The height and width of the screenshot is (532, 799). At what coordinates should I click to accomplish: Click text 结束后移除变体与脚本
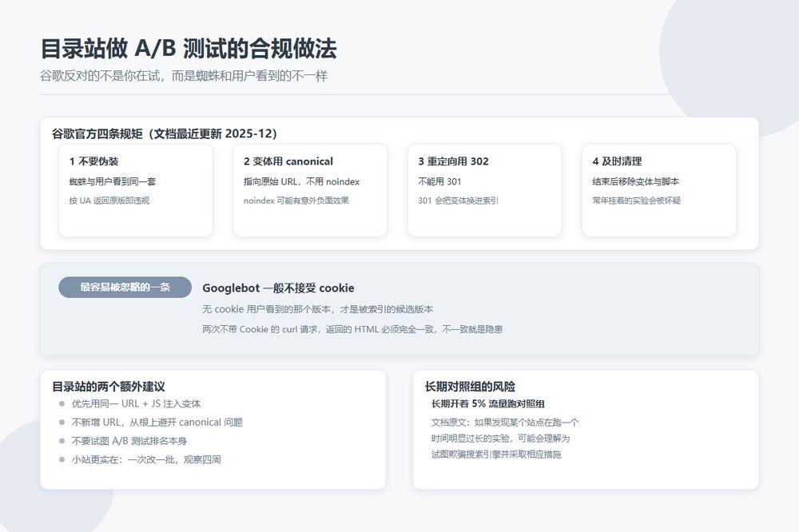(x=635, y=181)
